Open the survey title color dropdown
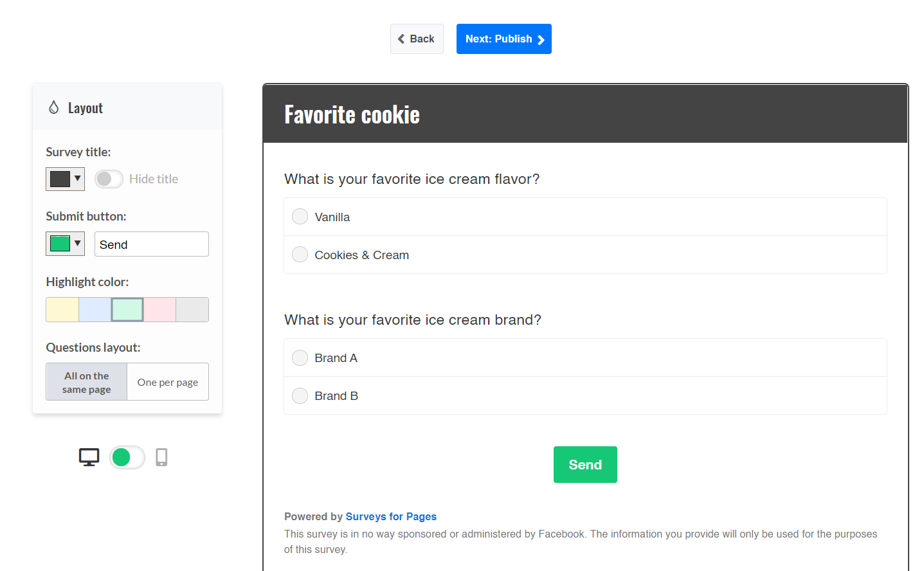 (65, 179)
